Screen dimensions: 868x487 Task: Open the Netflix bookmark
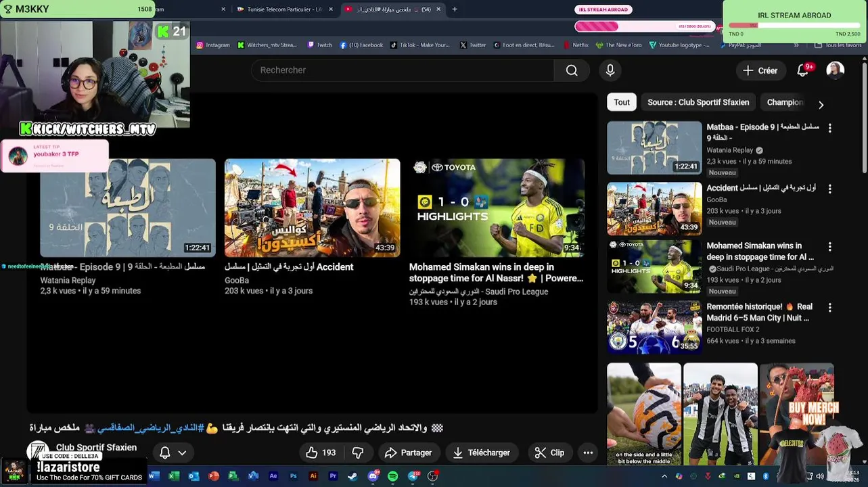coord(576,45)
